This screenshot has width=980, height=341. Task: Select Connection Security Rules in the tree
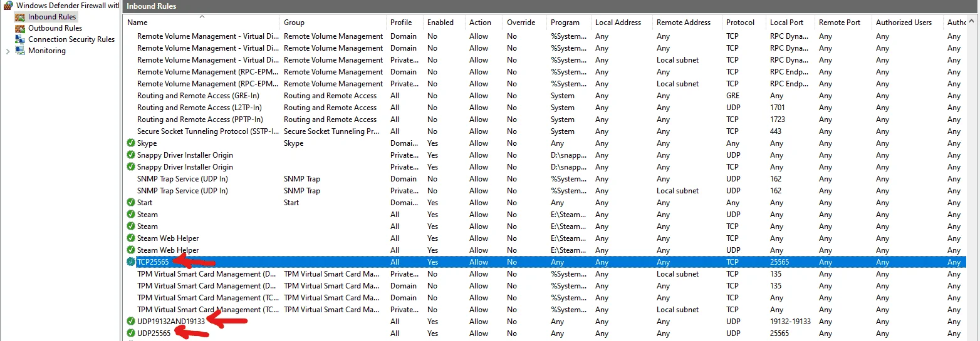click(x=71, y=39)
